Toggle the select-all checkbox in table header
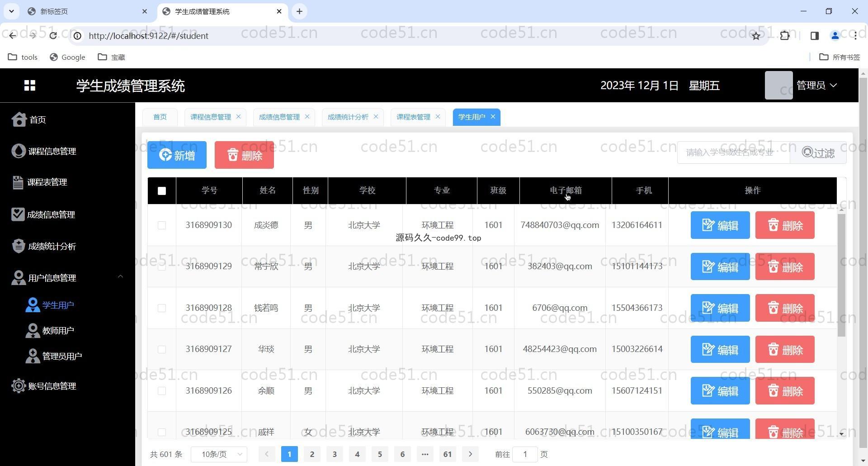This screenshot has height=466, width=868. pyautogui.click(x=162, y=191)
